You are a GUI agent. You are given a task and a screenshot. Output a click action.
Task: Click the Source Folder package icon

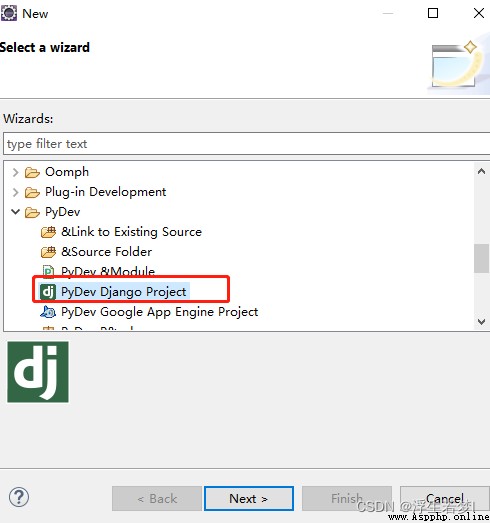click(x=48, y=252)
